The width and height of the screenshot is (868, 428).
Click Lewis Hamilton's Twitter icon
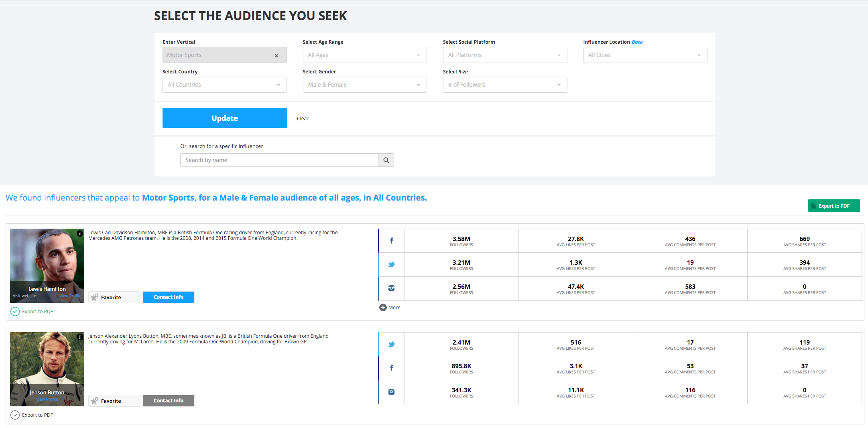coord(391,264)
